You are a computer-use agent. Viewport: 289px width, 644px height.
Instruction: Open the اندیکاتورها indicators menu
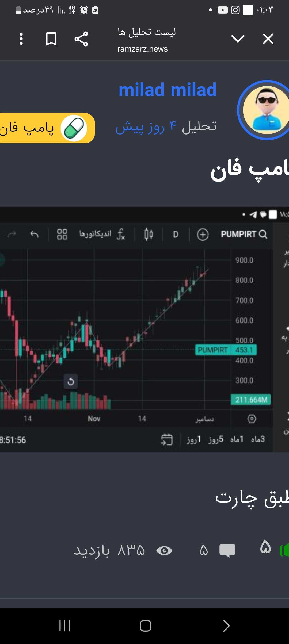[x=102, y=234]
